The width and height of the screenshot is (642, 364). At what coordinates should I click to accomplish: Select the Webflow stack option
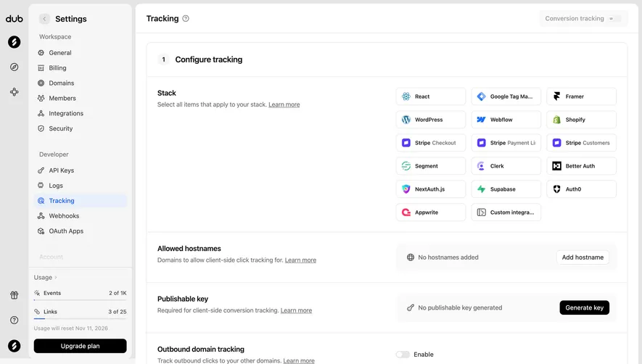click(x=506, y=120)
